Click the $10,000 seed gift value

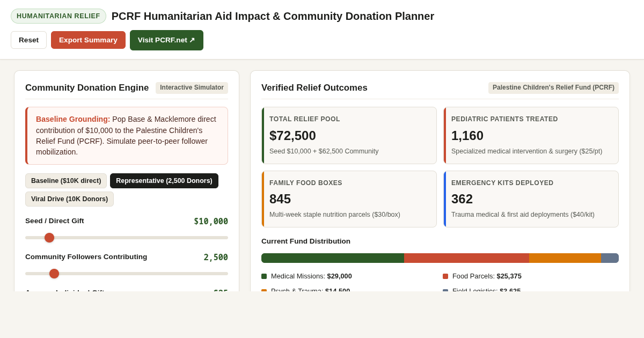(211, 222)
